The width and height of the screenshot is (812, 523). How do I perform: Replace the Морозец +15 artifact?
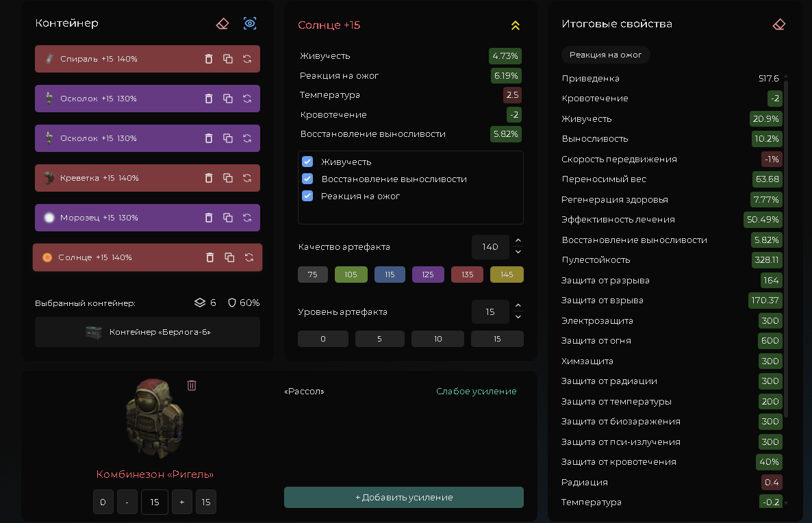point(247,218)
